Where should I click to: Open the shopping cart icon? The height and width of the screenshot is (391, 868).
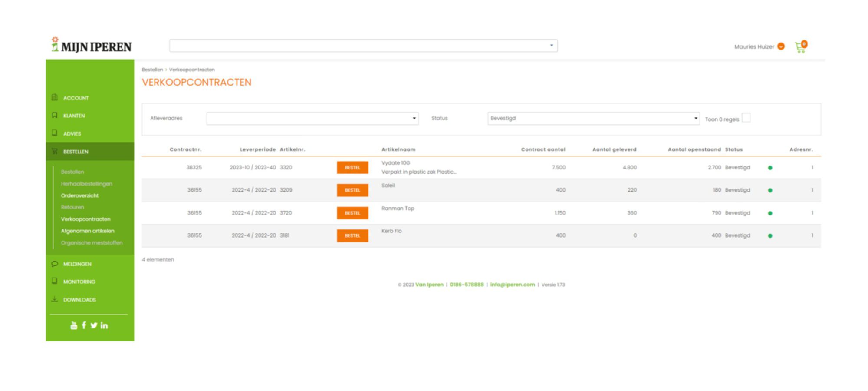[800, 47]
